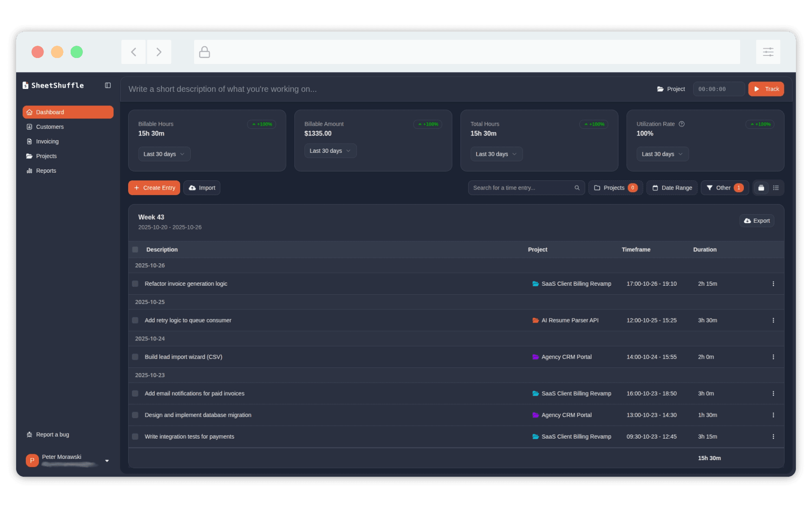Open the Billable Hours 'Last 30 days' dropdown
Screen dimensions: 812x508
(x=164, y=154)
